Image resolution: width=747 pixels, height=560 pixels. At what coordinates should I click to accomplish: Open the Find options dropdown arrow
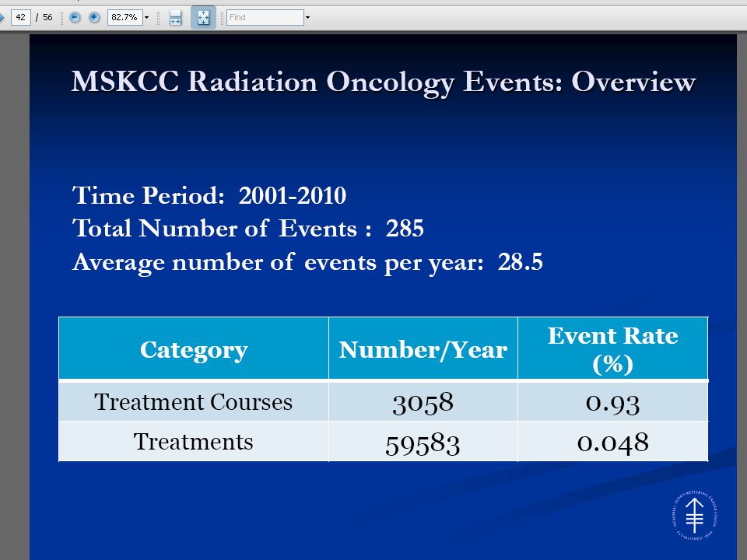point(308,18)
